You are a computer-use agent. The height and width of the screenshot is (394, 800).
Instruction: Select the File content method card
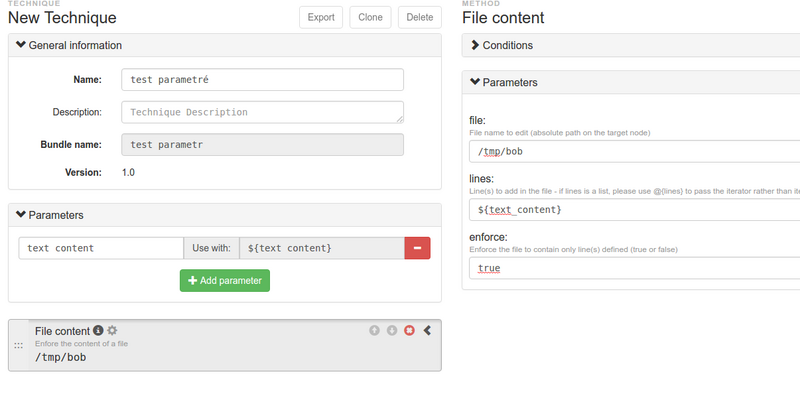pos(224,346)
